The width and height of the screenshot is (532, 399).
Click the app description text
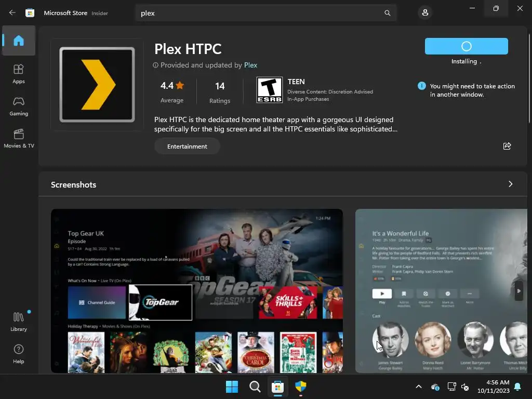275,124
